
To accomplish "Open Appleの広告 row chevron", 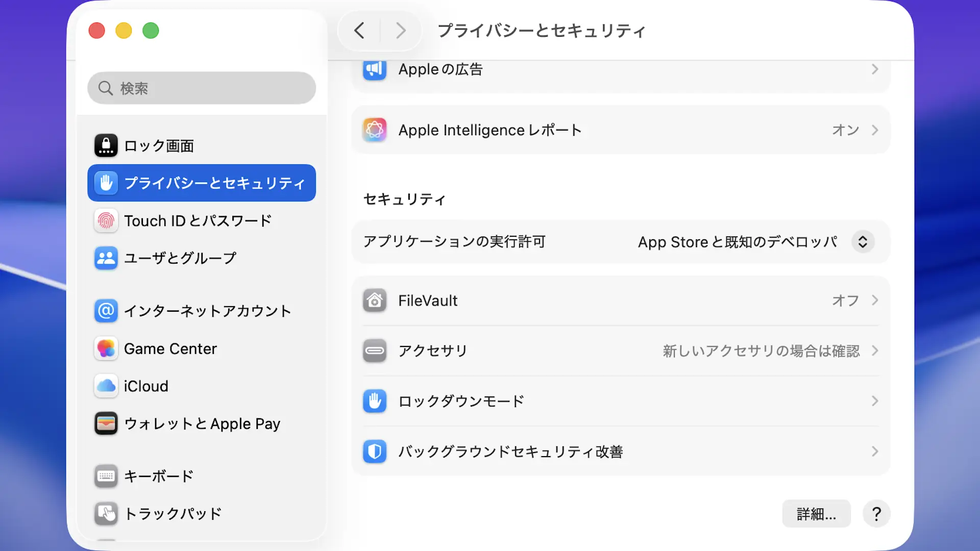I will (x=875, y=69).
